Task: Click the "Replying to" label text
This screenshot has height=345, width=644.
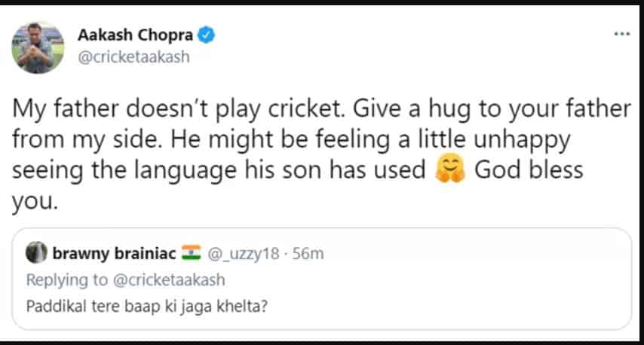Action: (x=66, y=280)
